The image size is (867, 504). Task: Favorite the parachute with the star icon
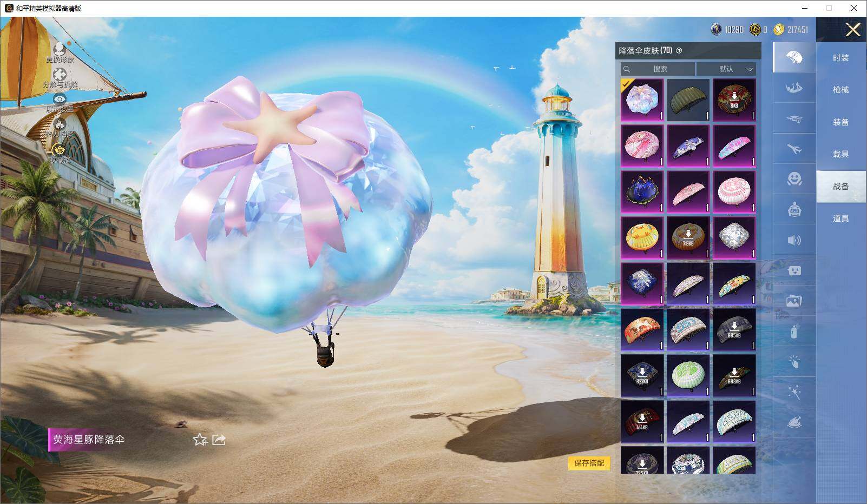tap(200, 440)
